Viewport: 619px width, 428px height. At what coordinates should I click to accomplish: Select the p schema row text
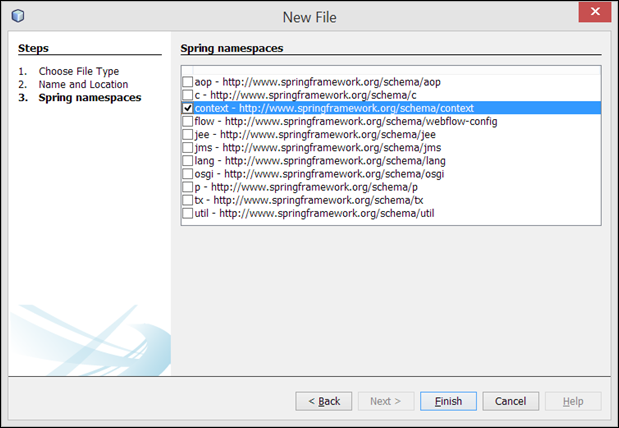[306, 187]
